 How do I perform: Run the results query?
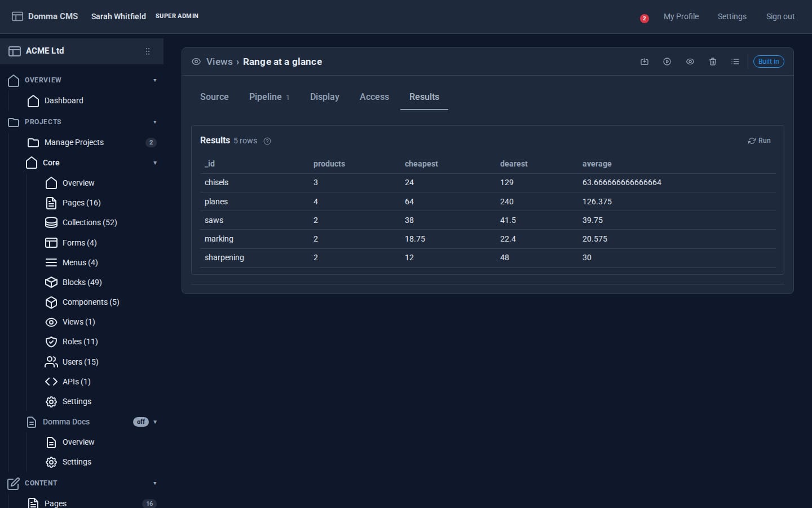759,141
